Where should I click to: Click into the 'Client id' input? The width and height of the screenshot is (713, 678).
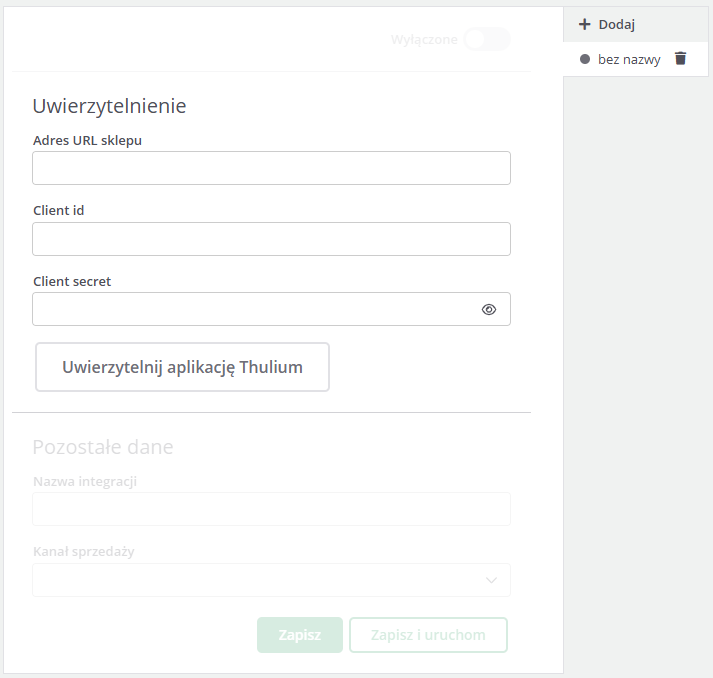(271, 239)
